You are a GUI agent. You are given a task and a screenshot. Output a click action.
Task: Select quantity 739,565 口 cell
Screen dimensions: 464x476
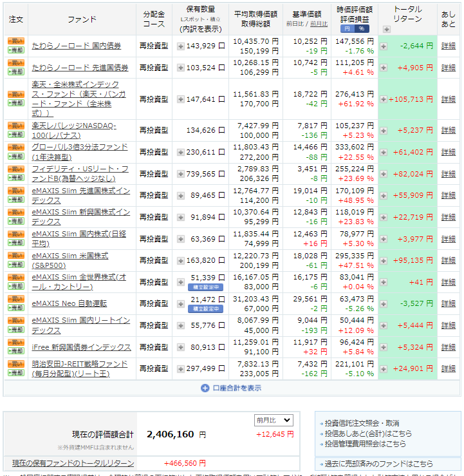(205, 174)
